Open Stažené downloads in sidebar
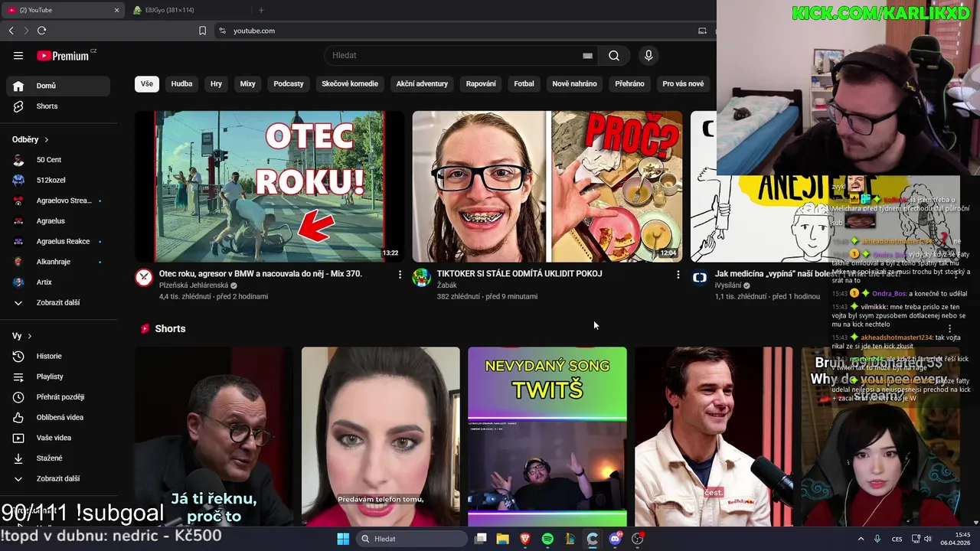This screenshot has height=551, width=980. click(x=58, y=458)
